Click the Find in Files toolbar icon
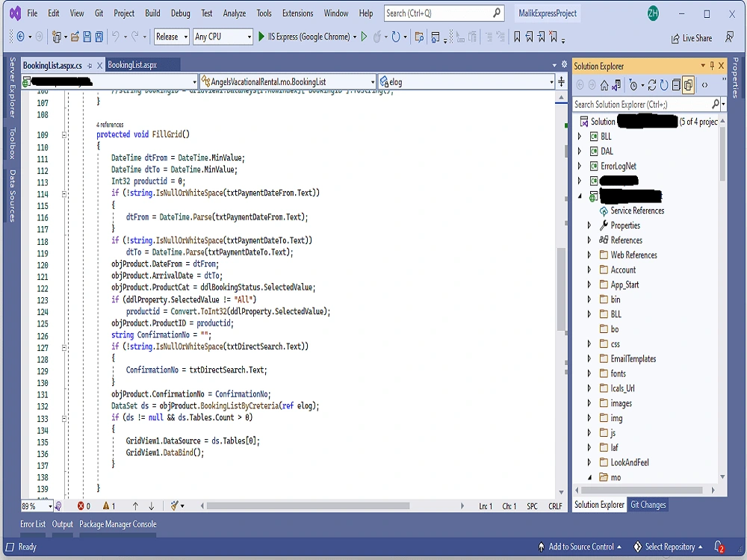The width and height of the screenshot is (747, 560). pos(419,37)
